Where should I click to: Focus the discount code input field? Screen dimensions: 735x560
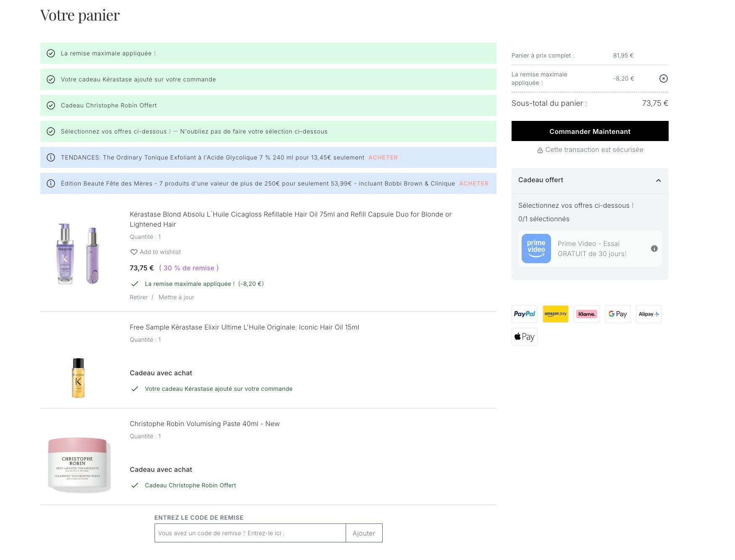click(250, 533)
